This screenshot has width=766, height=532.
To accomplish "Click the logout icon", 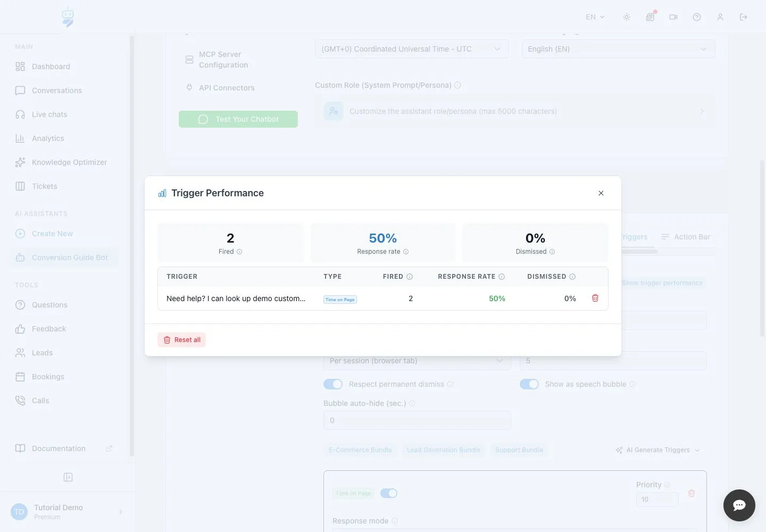I will pos(744,17).
